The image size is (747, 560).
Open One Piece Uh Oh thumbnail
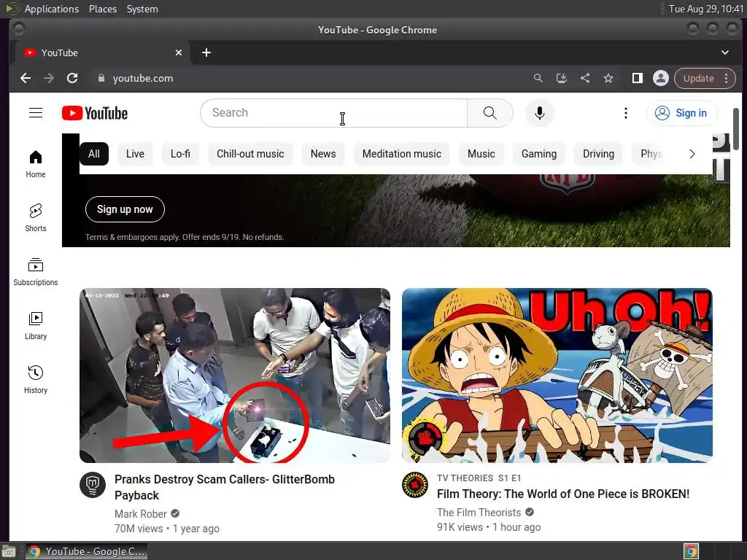point(557,376)
